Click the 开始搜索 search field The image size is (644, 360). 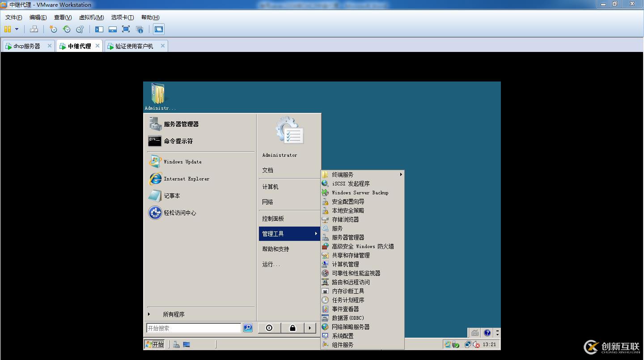coord(193,328)
